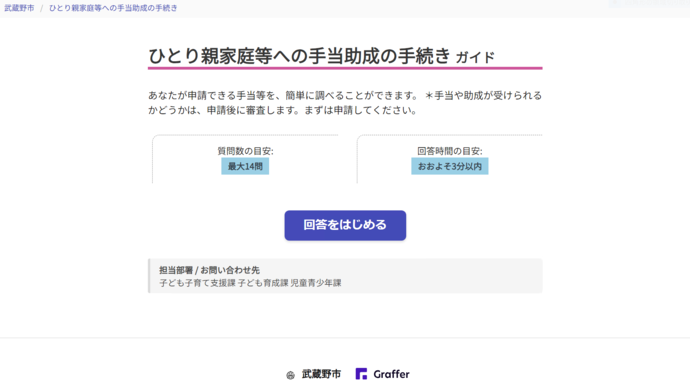
Task: Click the 子ども子育て支援課 department text line
Action: click(250, 283)
